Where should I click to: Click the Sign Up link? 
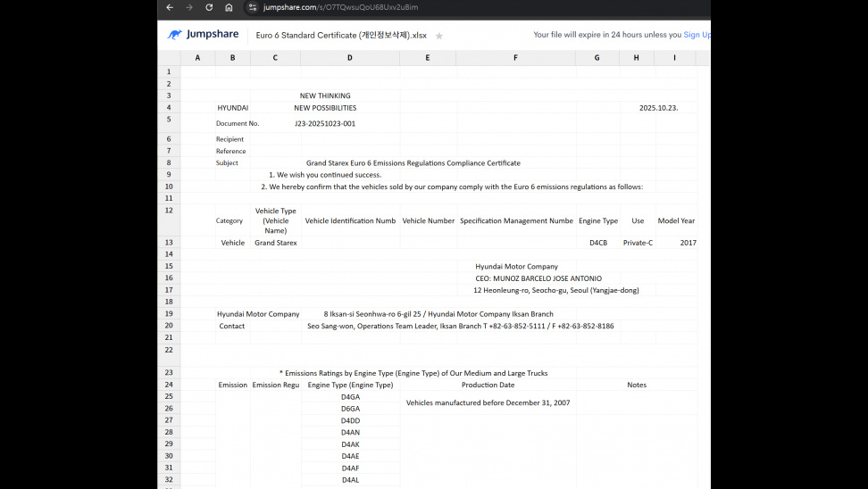(697, 35)
